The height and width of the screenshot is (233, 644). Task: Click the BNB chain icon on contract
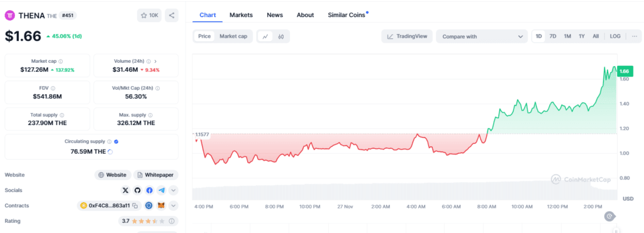click(x=84, y=205)
